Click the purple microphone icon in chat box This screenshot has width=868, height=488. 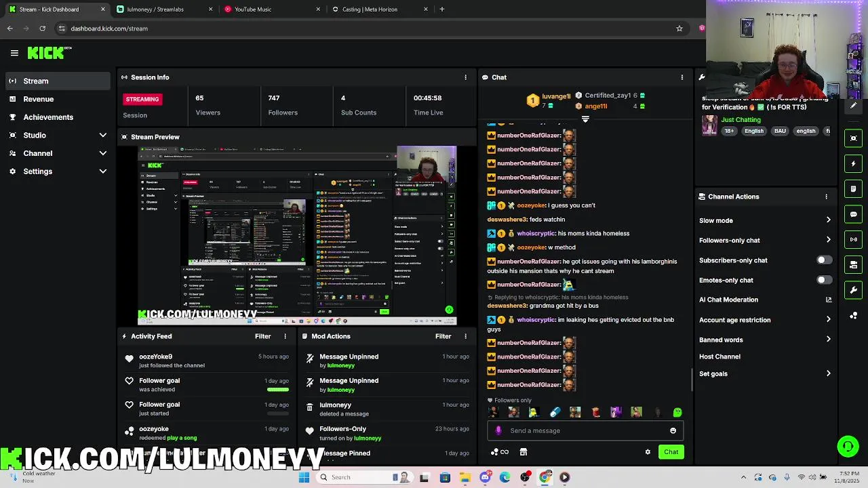[x=498, y=430]
